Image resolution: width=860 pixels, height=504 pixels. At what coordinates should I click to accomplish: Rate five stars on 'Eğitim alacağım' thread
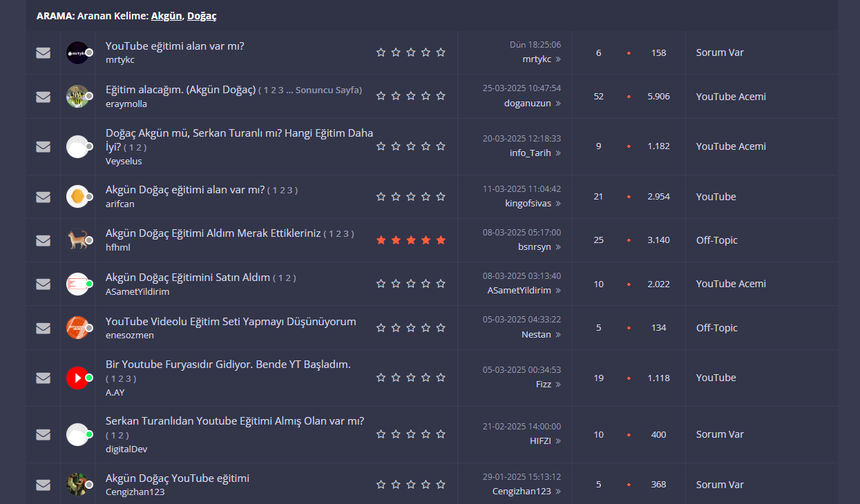(441, 96)
